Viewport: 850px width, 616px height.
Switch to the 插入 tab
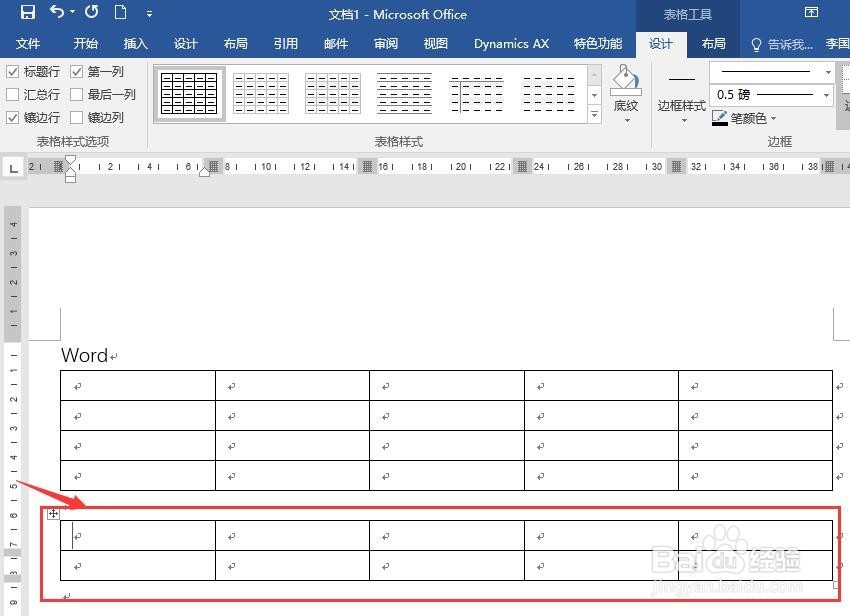coord(136,43)
